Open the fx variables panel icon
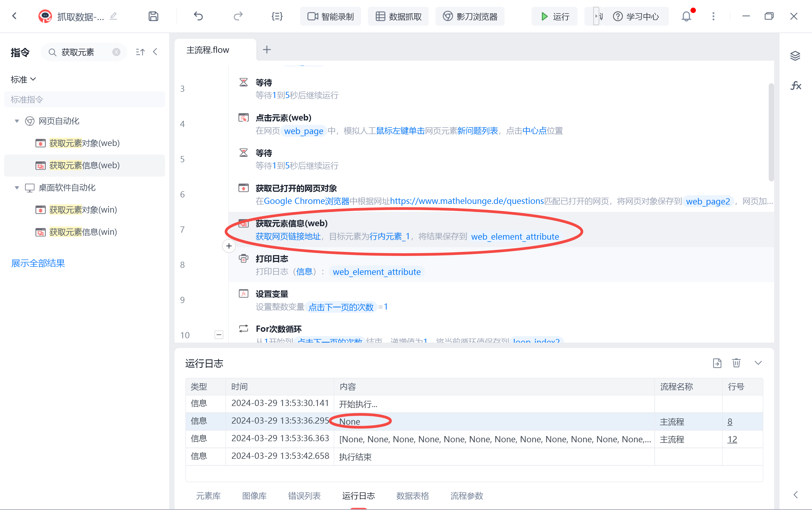This screenshot has width=812, height=510. coord(795,86)
